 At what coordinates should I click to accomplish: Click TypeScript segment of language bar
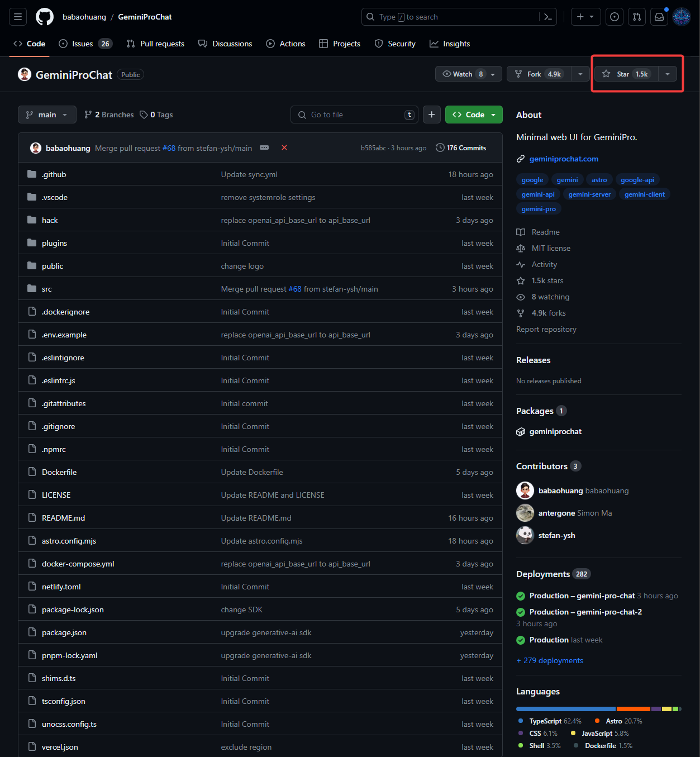pos(566,709)
